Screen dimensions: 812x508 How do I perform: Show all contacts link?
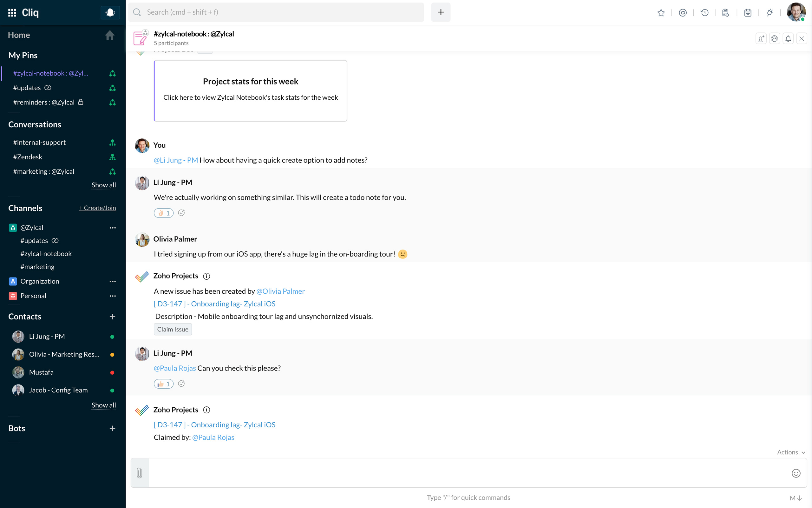pos(104,405)
